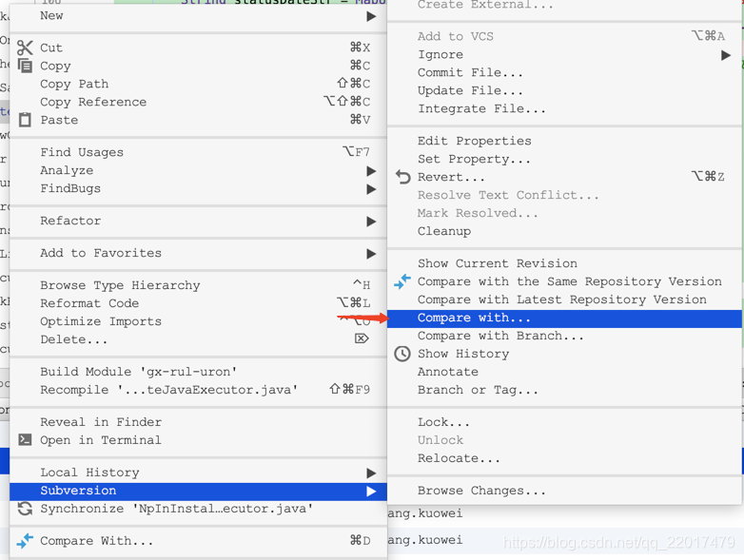Image resolution: width=744 pixels, height=560 pixels.
Task: Click the Revert undo arrow icon
Action: click(402, 177)
